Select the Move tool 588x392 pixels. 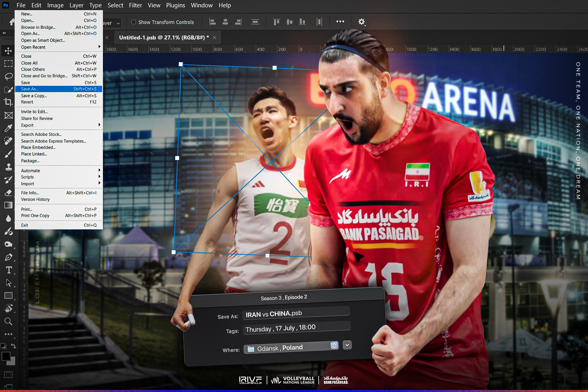(8, 51)
